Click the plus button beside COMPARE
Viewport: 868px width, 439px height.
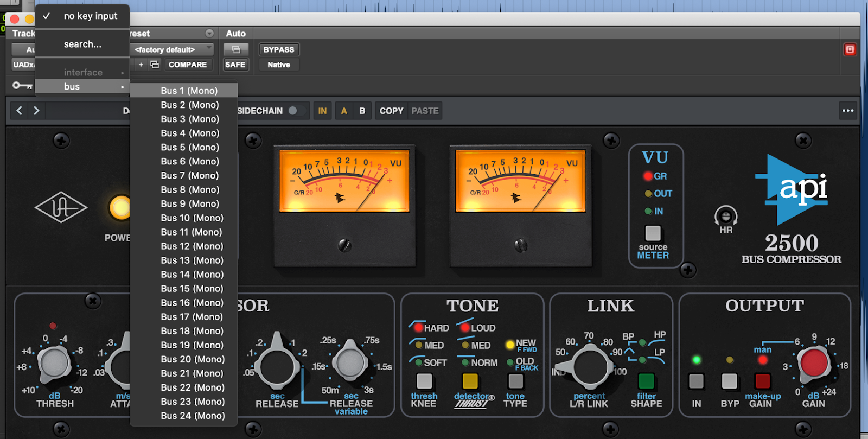click(x=141, y=65)
